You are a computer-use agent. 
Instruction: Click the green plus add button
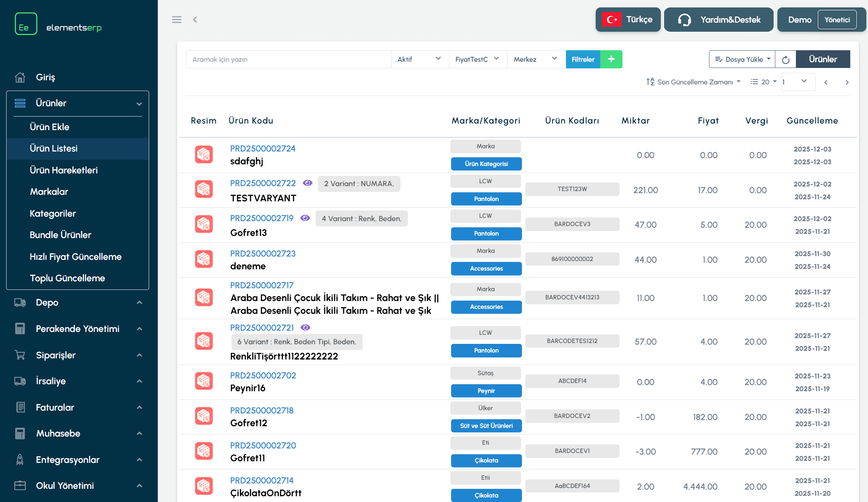[x=611, y=59]
